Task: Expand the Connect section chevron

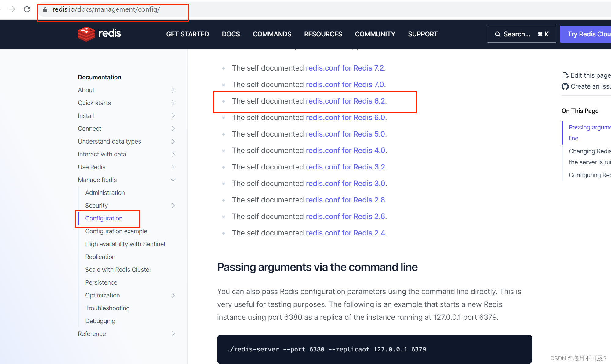Action: coord(173,129)
